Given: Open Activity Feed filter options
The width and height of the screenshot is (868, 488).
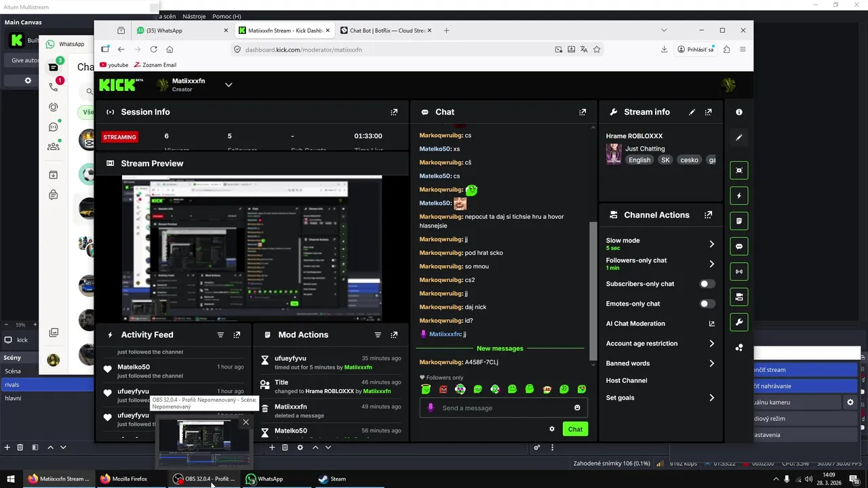Looking at the screenshot, I should point(220,335).
